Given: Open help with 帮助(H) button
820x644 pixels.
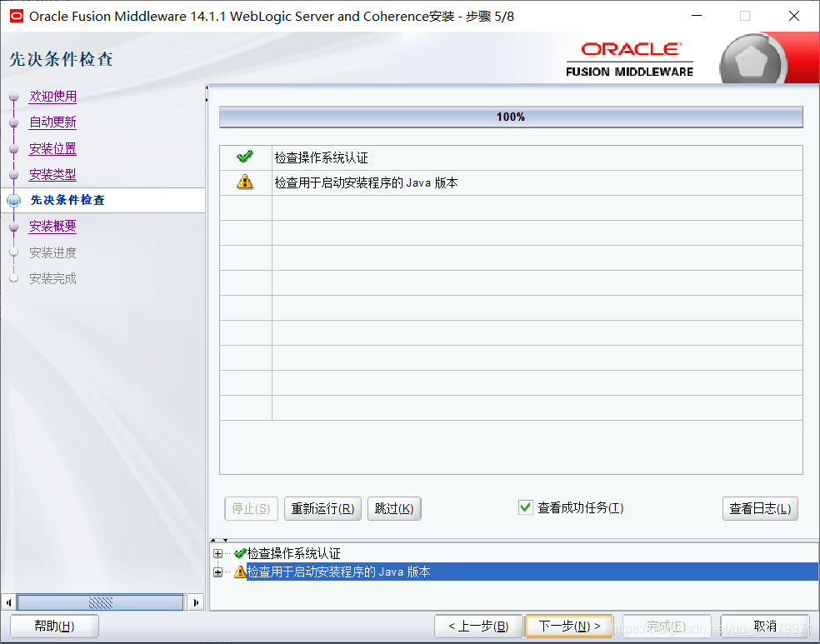Looking at the screenshot, I should pyautogui.click(x=54, y=626).
